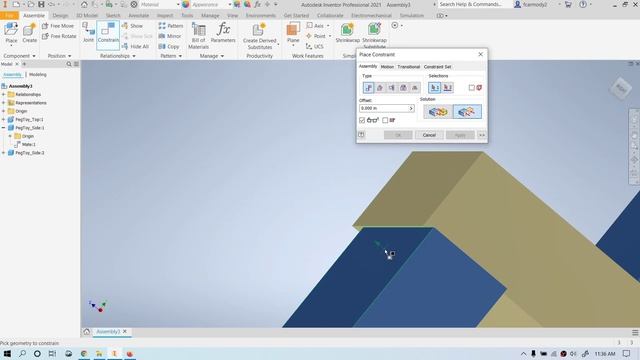Click the Plane work feature
640x360 pixels.
[x=293, y=33]
